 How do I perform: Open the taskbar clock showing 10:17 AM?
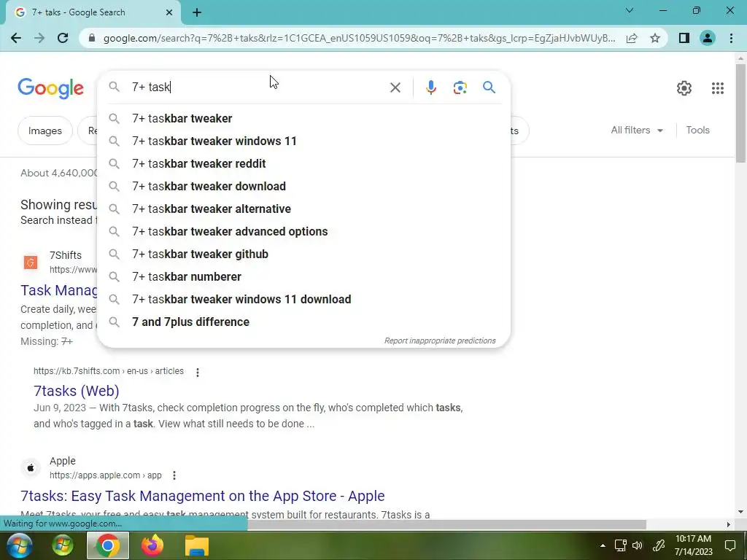[693, 545]
